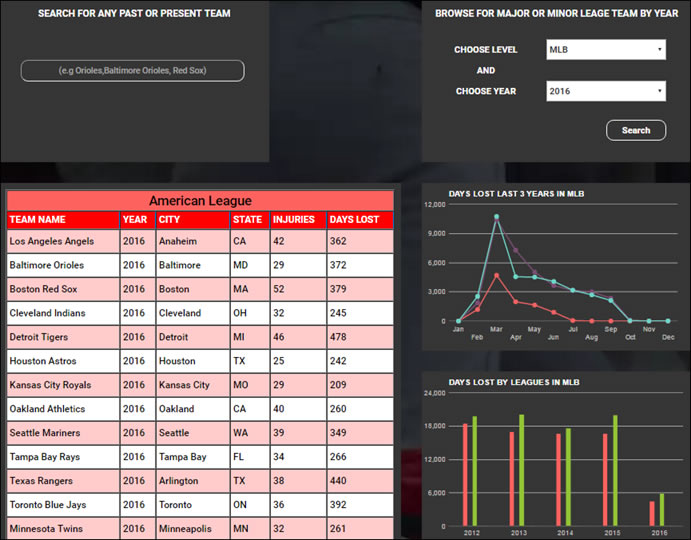Click the American League table title
This screenshot has width=691, height=540.
(200, 201)
